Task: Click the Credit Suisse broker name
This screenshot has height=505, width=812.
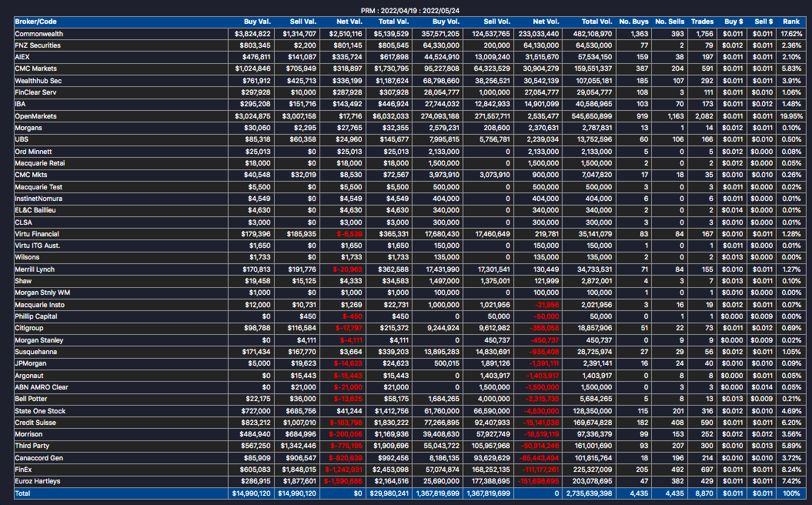Action: click(x=35, y=423)
